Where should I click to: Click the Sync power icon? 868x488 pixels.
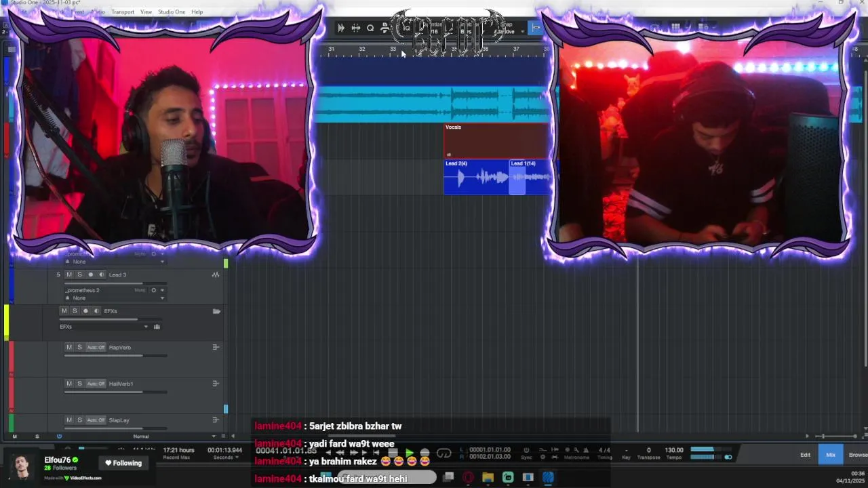point(526,449)
